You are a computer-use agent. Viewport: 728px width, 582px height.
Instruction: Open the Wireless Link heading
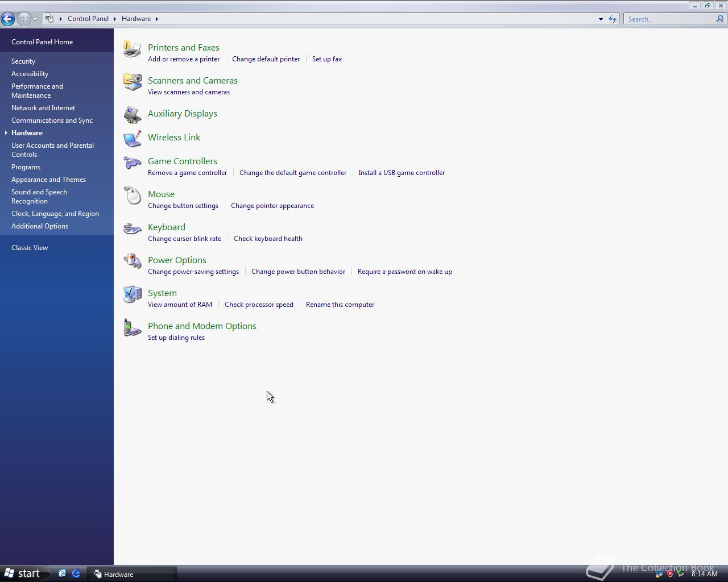[x=174, y=138]
